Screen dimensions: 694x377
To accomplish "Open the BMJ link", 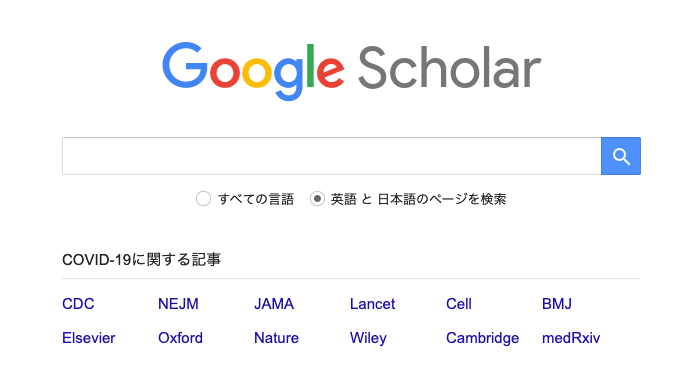I will click(557, 304).
